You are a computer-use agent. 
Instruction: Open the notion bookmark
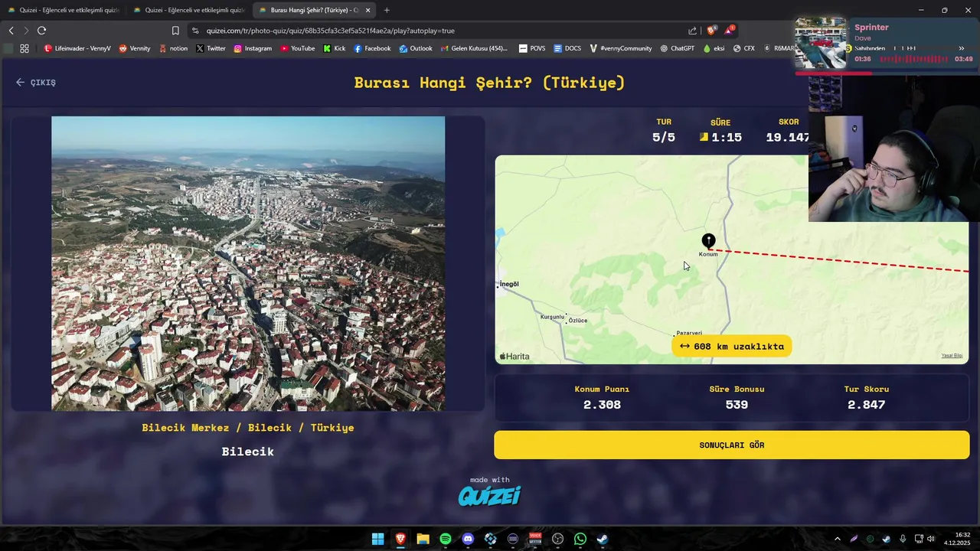(x=173, y=48)
